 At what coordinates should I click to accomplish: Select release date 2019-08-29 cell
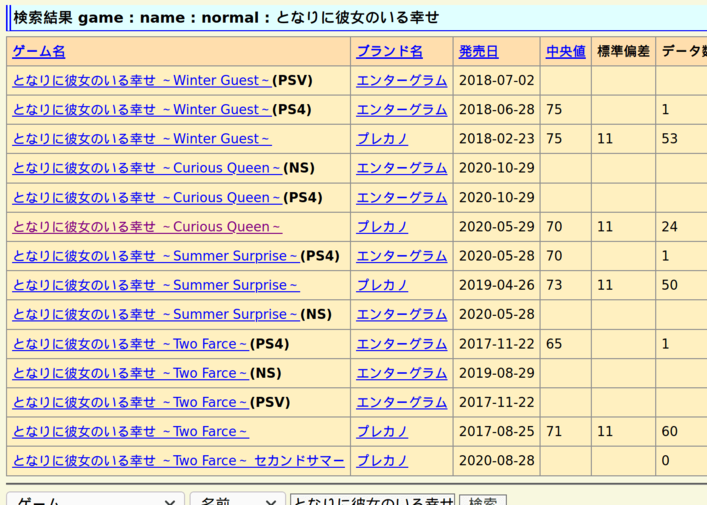(496, 373)
